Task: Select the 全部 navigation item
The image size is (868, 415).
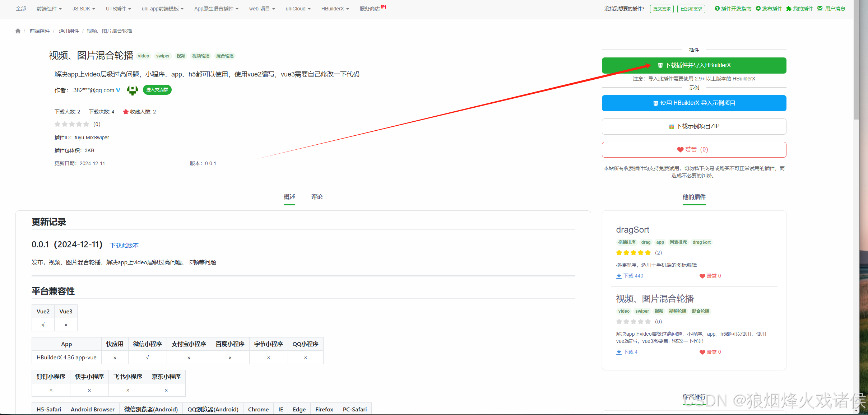Action: (21, 9)
